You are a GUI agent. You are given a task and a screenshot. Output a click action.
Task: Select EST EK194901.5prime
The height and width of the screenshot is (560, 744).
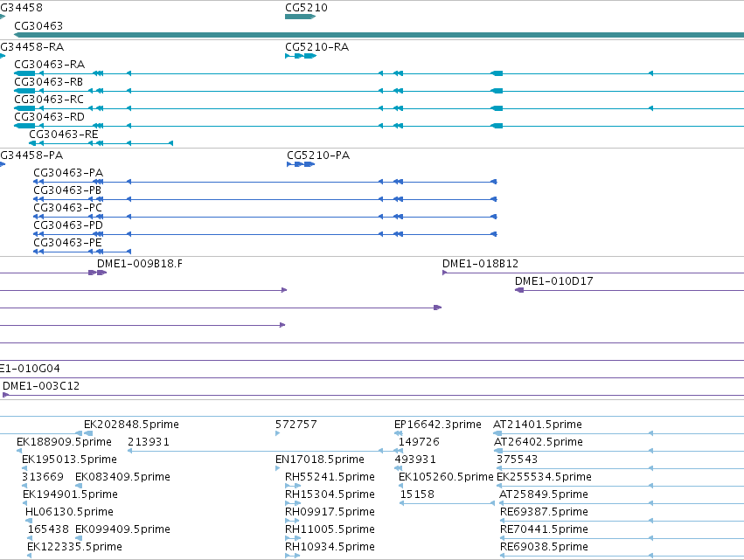point(70,494)
